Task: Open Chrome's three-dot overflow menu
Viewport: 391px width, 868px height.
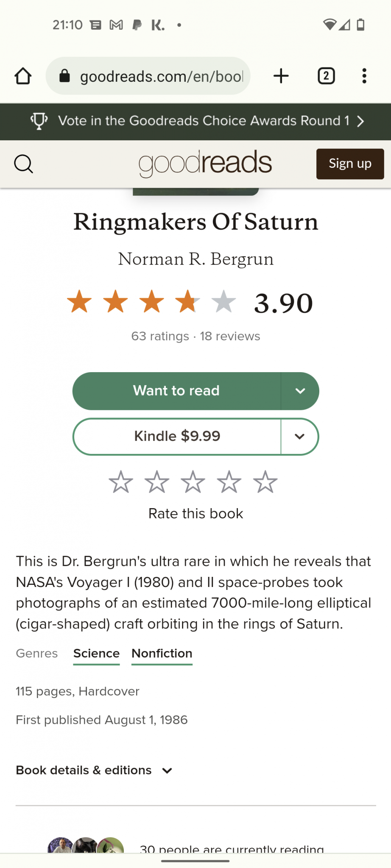Action: (364, 76)
